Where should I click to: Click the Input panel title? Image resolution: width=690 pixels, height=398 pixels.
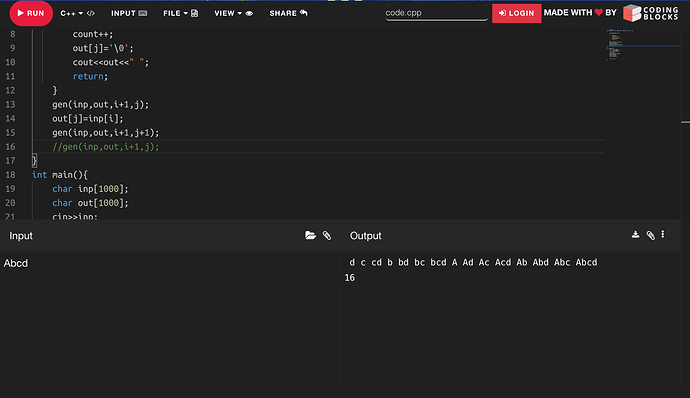point(21,236)
